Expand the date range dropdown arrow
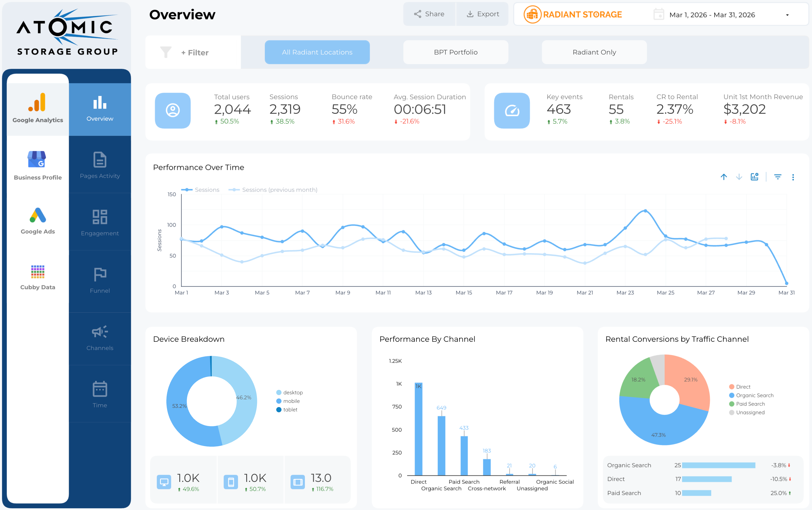812x510 pixels. pyautogui.click(x=787, y=15)
